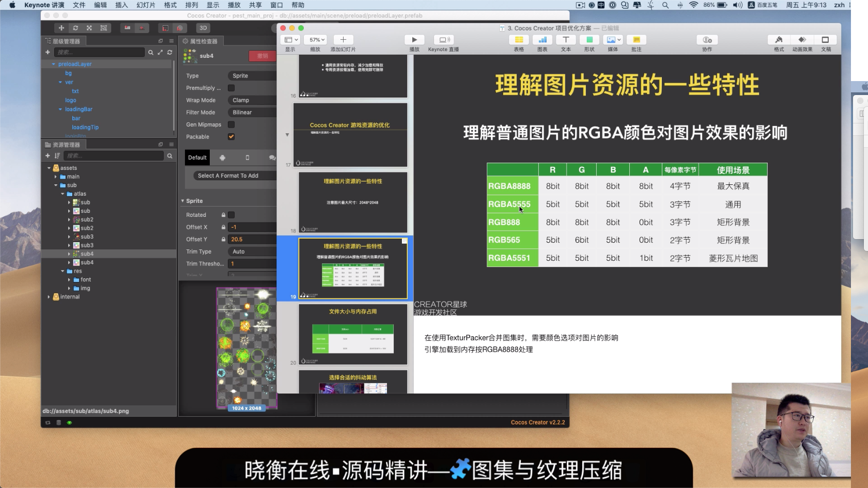Add a comment with the 批注 icon

tap(637, 40)
